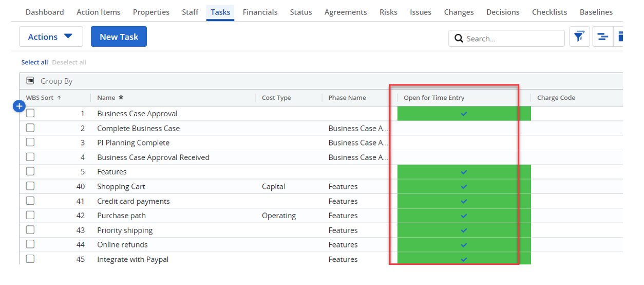The height and width of the screenshot is (285, 644).
Task: Open the Baselines tab
Action: [x=596, y=12]
